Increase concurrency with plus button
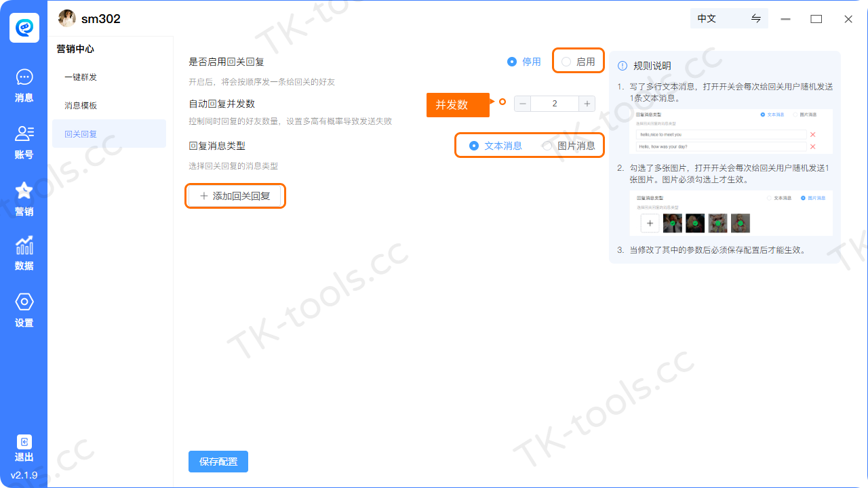 tap(587, 104)
